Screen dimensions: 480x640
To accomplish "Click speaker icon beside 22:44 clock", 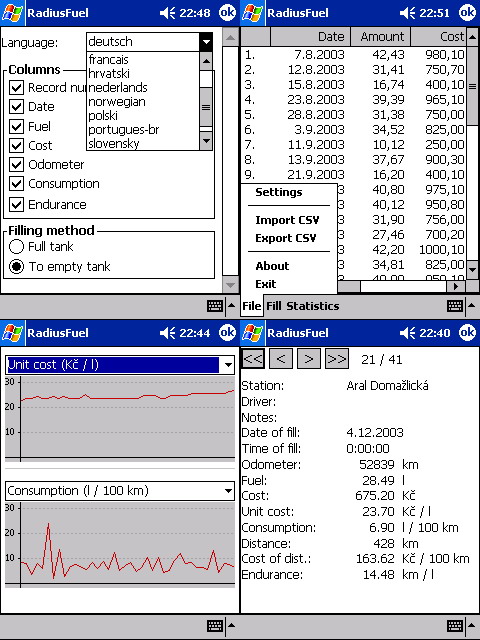I will [168, 333].
